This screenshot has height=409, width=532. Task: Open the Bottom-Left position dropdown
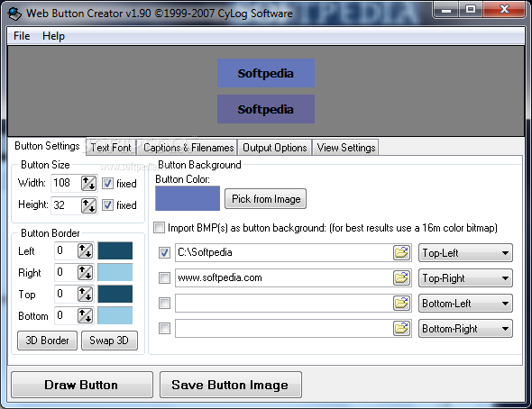(465, 304)
